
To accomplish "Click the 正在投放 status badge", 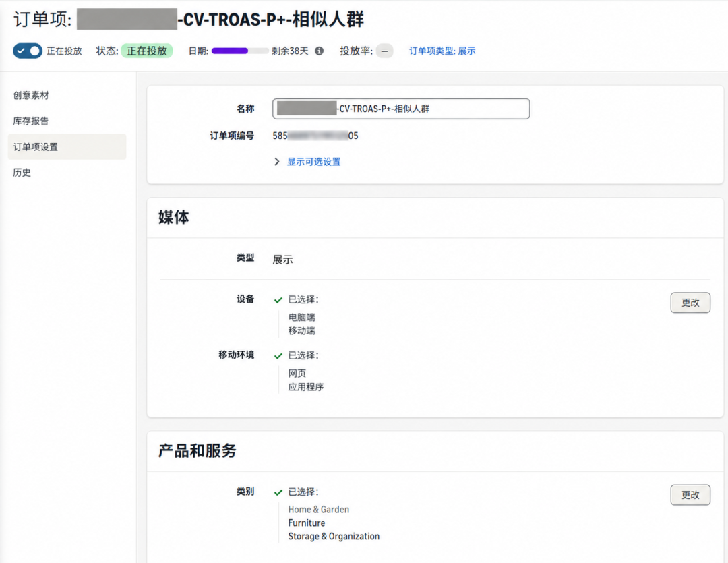I will [147, 51].
